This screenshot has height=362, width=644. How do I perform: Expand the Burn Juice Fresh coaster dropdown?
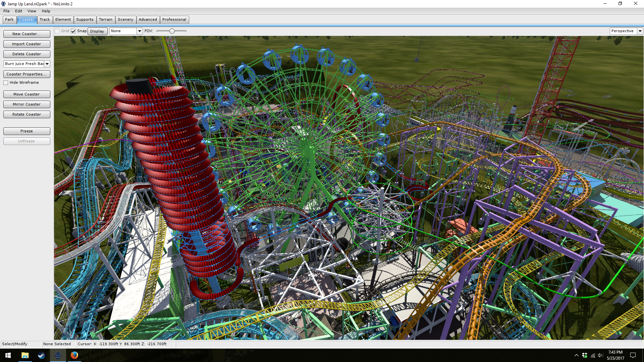click(x=47, y=64)
